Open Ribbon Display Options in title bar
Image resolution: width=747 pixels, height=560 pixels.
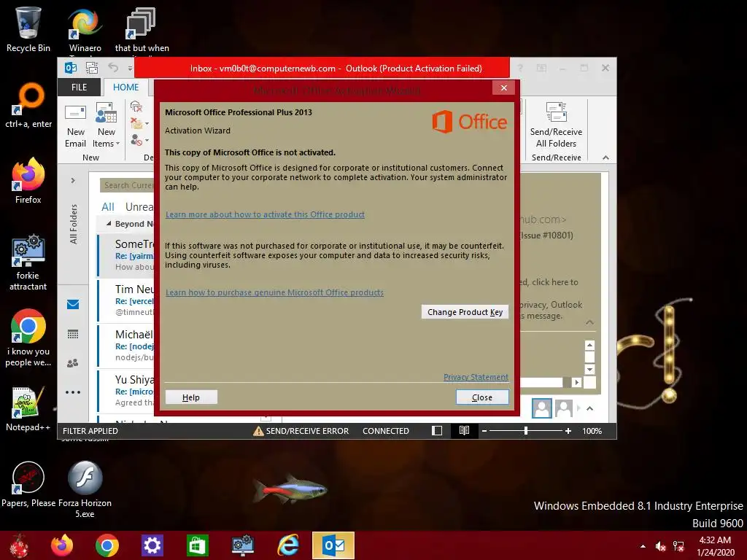(x=542, y=68)
